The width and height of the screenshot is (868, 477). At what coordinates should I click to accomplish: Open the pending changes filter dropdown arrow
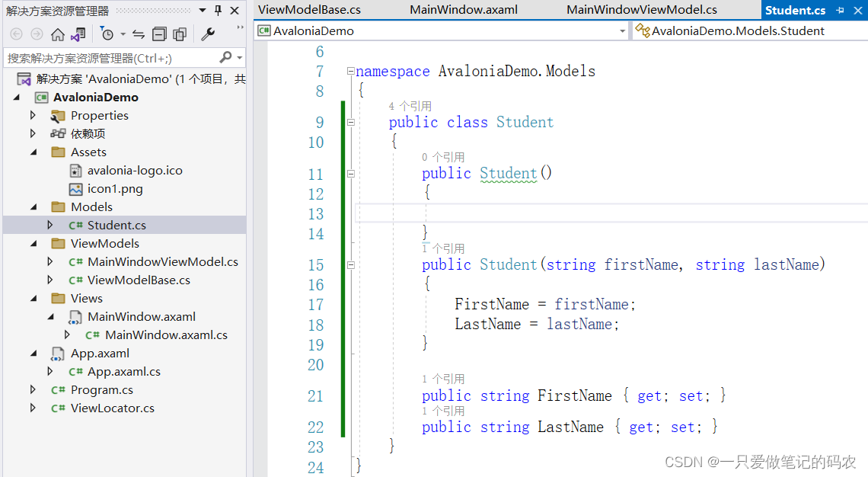(123, 34)
